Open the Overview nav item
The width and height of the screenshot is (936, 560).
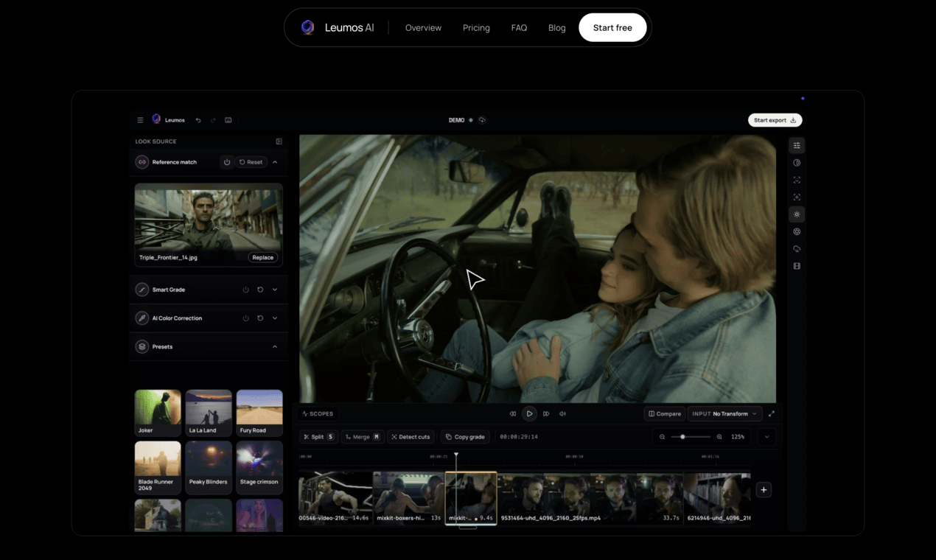click(423, 27)
